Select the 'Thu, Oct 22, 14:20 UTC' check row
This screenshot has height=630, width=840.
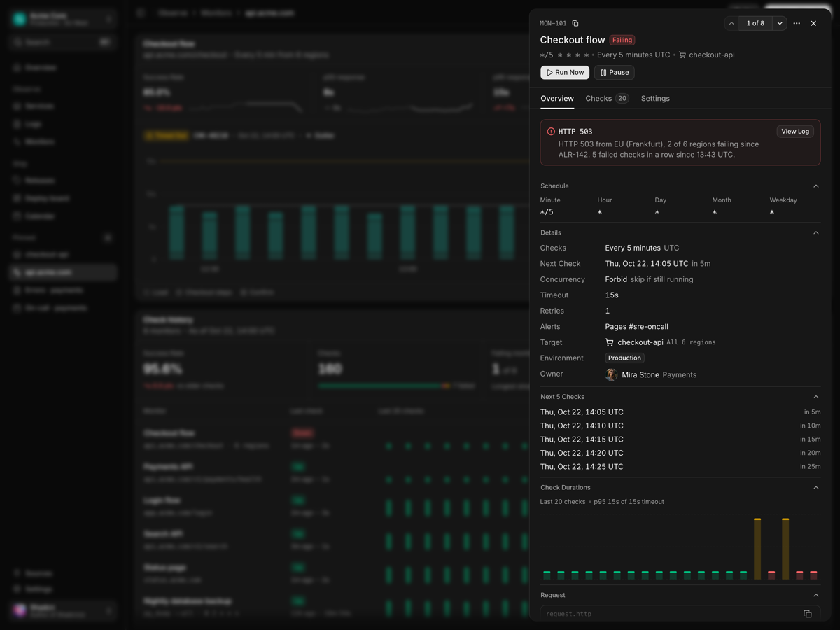680,453
